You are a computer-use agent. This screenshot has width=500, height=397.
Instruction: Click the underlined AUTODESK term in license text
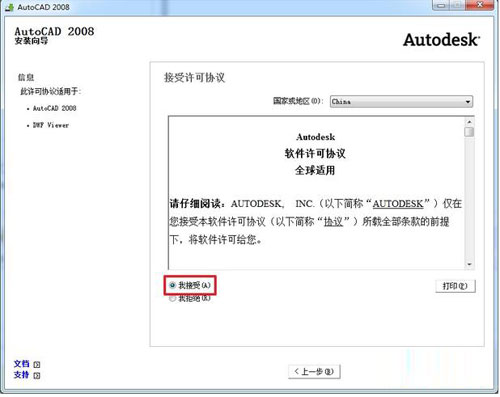pos(398,204)
